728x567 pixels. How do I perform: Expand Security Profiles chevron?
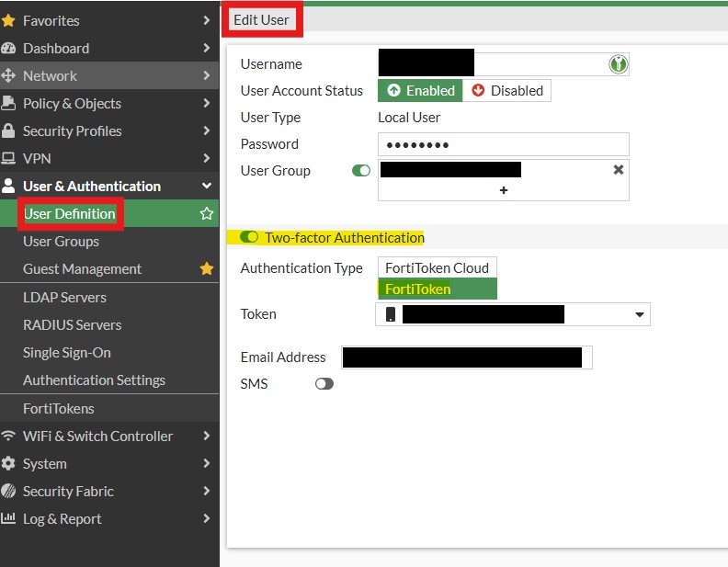point(207,130)
